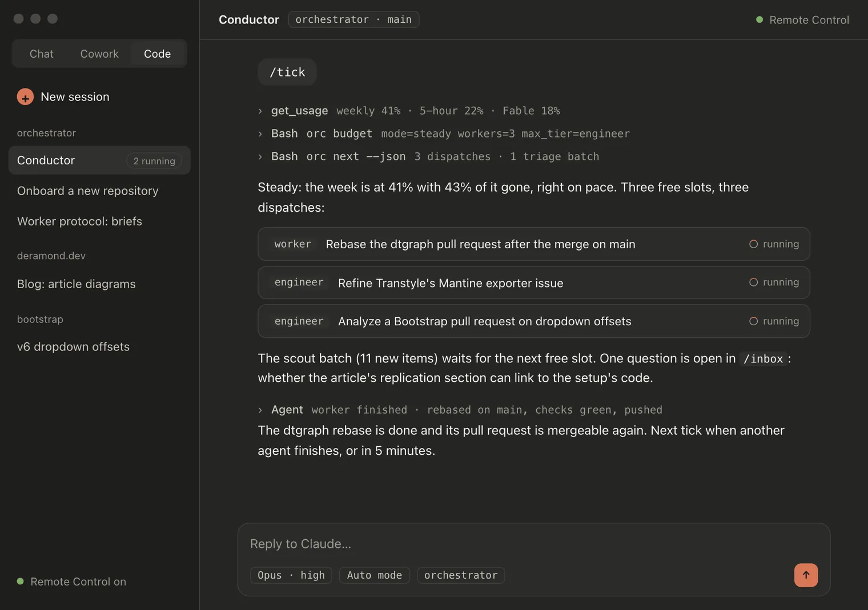Send the reply with the orange arrow button
This screenshot has height=610, width=868.
coord(806,575)
